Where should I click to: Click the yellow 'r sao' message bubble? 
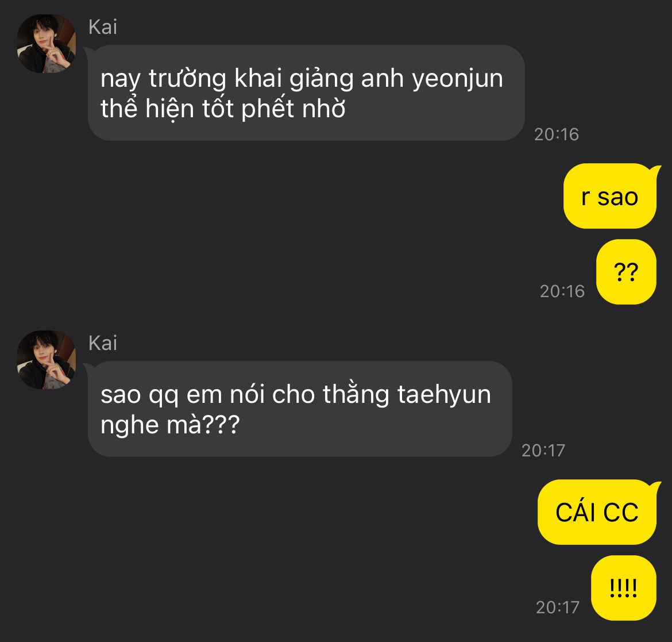point(610,196)
